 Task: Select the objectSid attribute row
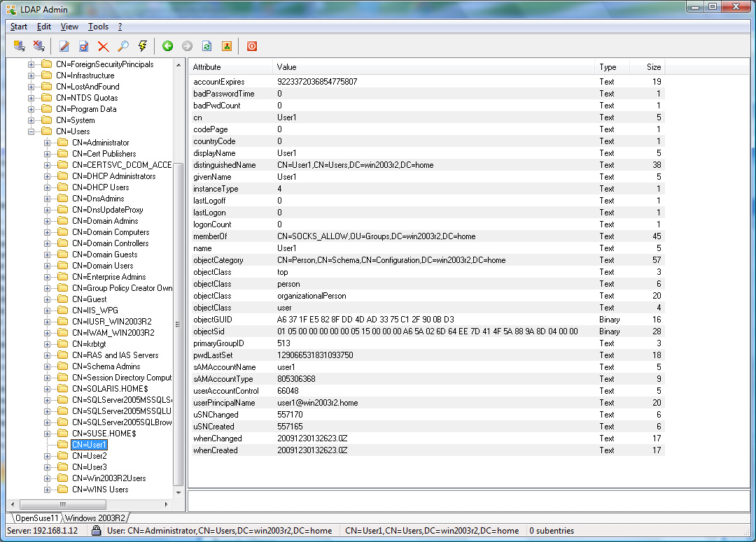(x=427, y=331)
